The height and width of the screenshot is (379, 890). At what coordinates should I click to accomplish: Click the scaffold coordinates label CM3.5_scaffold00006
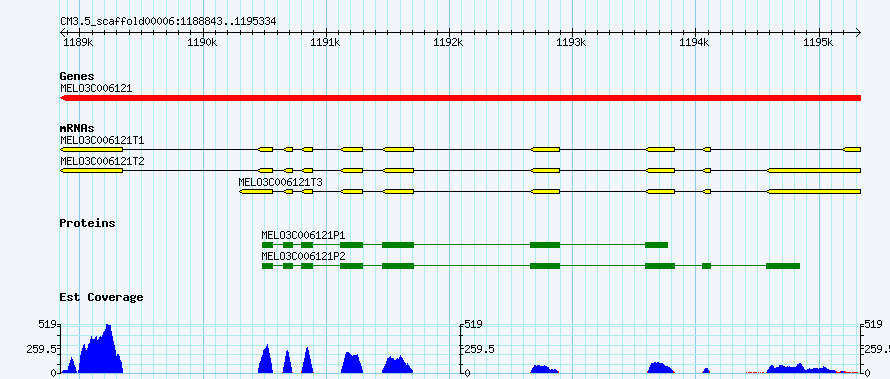click(168, 22)
